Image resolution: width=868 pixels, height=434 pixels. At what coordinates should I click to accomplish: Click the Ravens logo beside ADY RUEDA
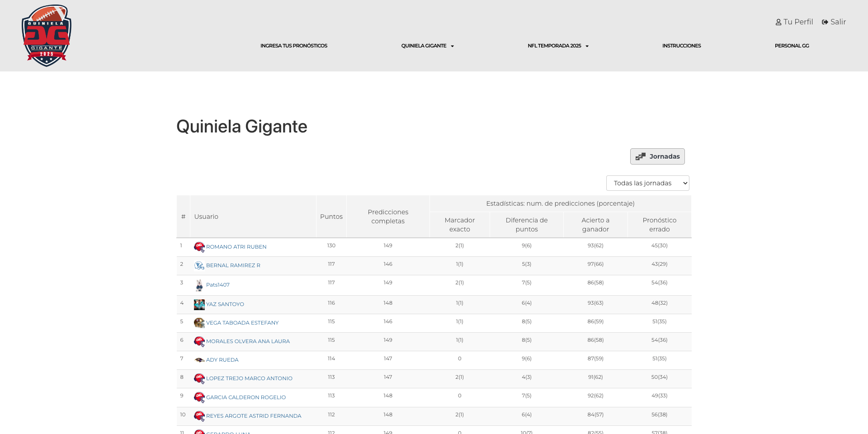click(x=199, y=360)
